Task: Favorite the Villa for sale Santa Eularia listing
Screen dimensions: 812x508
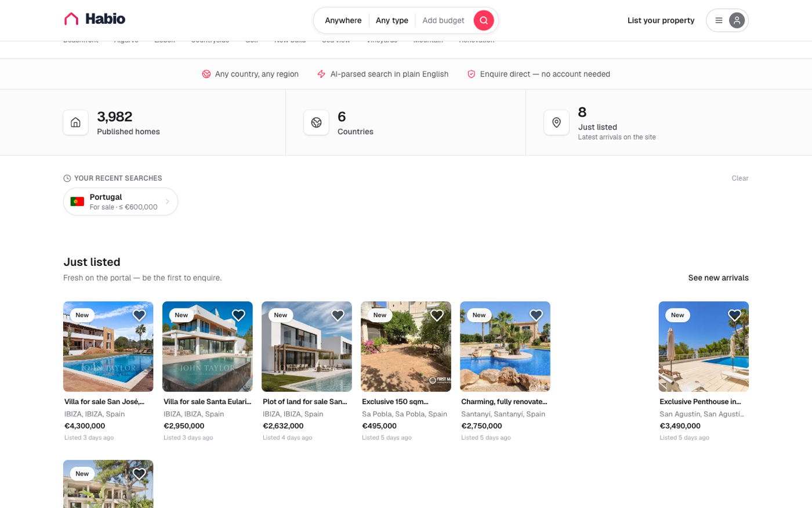Action: pyautogui.click(x=238, y=315)
